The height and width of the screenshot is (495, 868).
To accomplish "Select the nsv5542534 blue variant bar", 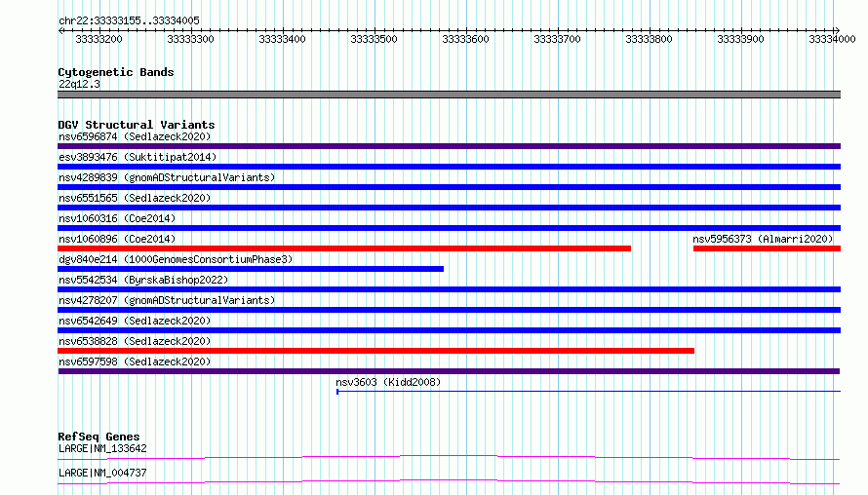I will point(449,289).
